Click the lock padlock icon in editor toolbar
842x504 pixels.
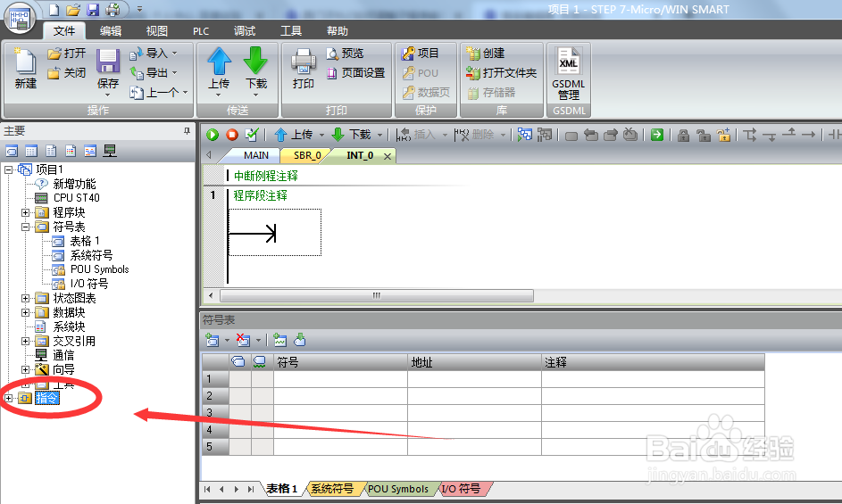683,135
